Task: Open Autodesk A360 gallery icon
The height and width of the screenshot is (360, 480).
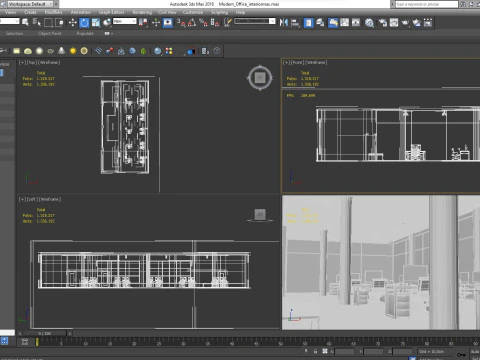Action: tap(428, 22)
